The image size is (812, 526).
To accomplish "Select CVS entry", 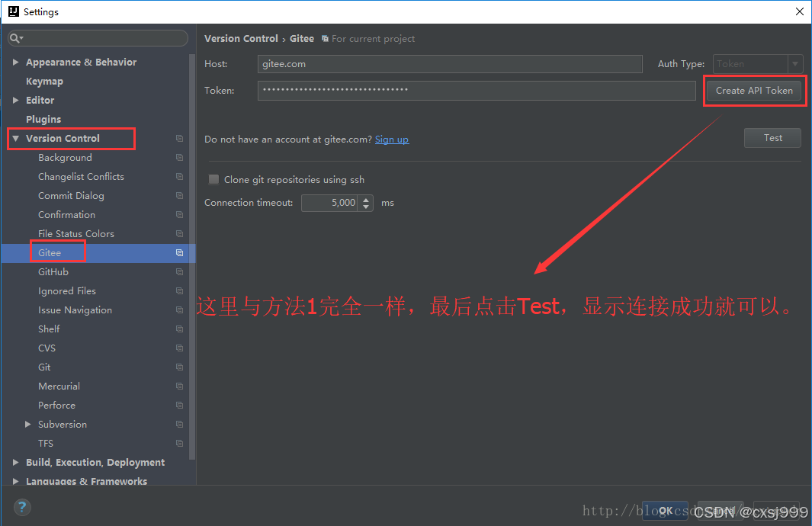I will pyautogui.click(x=47, y=348).
